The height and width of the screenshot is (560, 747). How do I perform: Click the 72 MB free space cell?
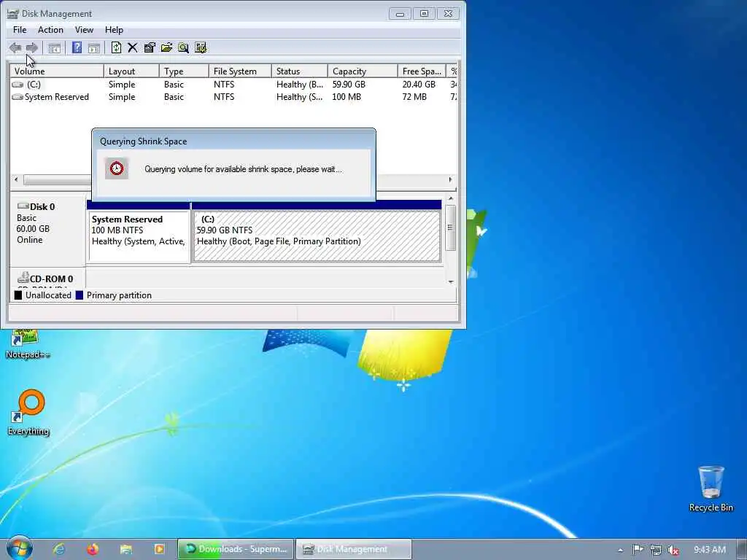414,97
